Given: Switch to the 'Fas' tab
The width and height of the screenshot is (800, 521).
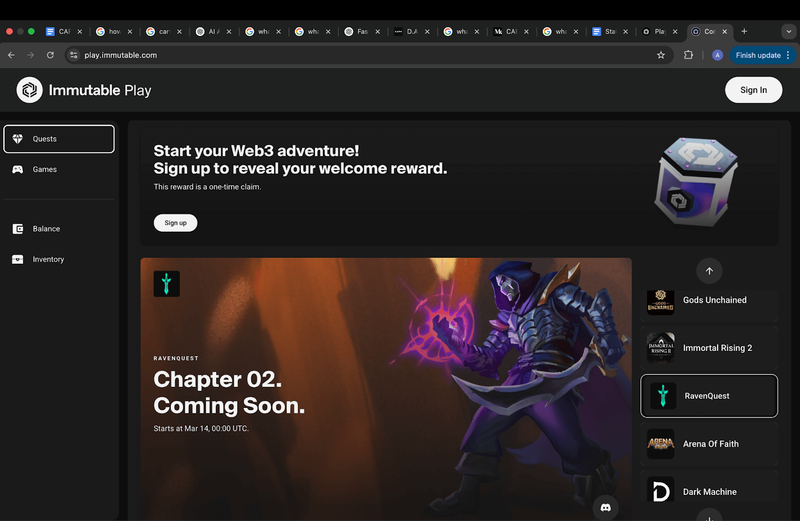Looking at the screenshot, I should pos(362,32).
